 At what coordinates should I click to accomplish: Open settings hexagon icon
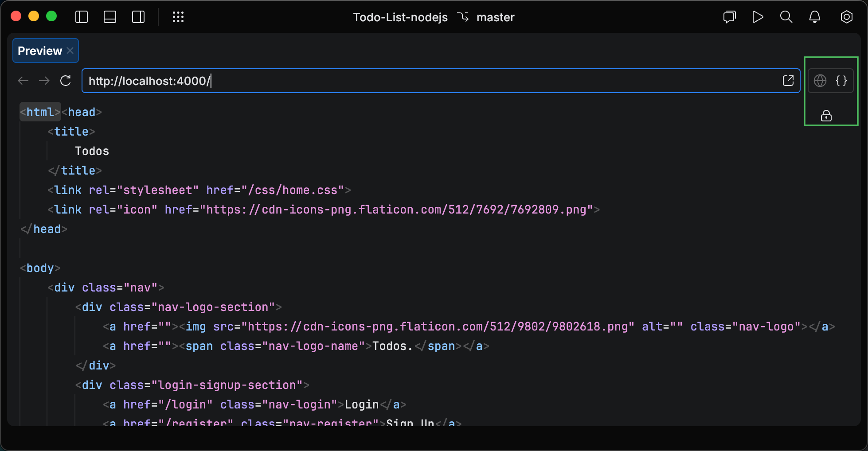click(x=846, y=17)
